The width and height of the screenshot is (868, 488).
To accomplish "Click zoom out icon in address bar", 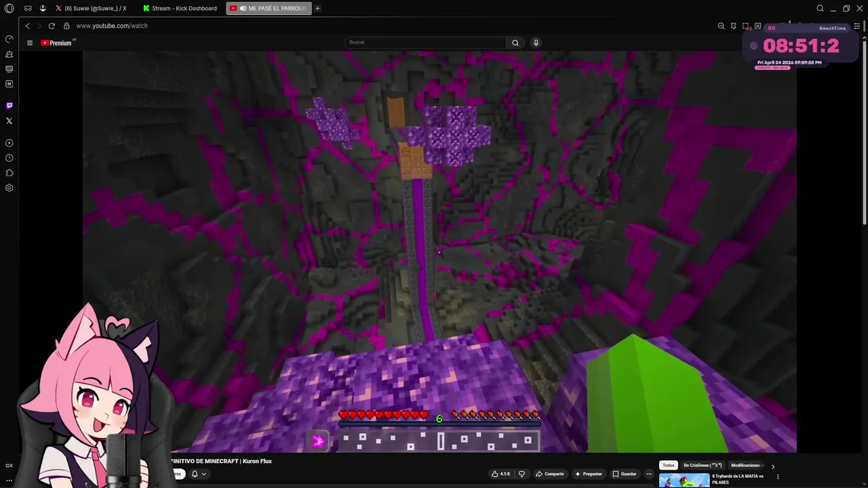I will click(721, 26).
